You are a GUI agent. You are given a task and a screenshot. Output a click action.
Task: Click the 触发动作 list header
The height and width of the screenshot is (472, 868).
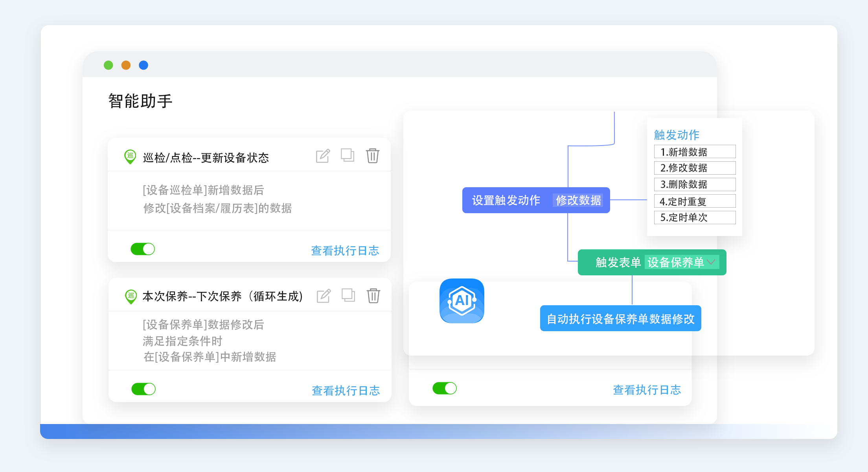(x=677, y=135)
